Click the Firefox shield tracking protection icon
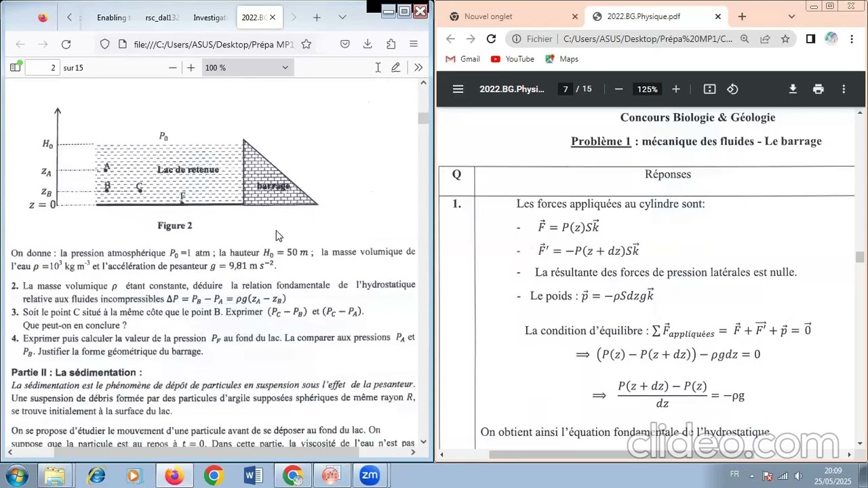868x488 pixels. pos(104,44)
